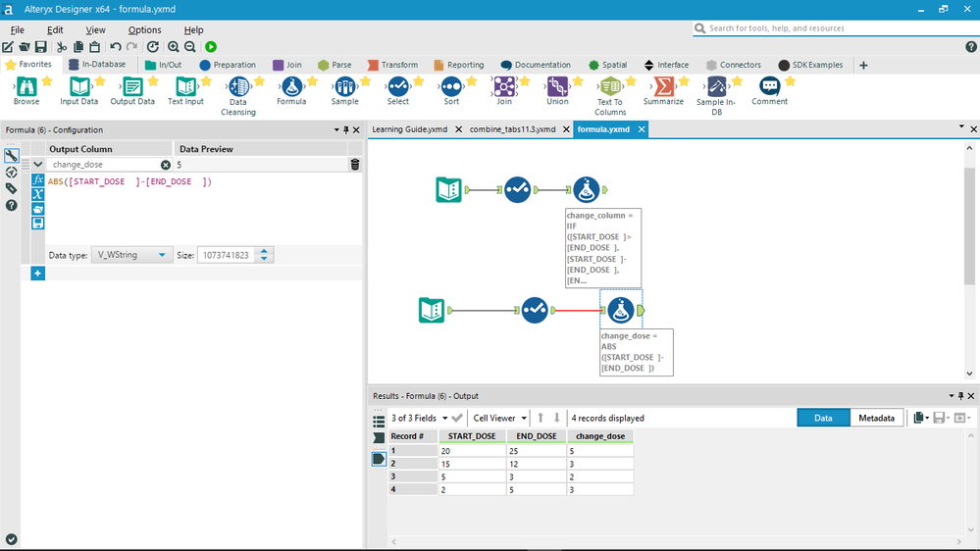Click the Save workflow icon
Viewport: 980px width, 551px height.
click(x=40, y=47)
